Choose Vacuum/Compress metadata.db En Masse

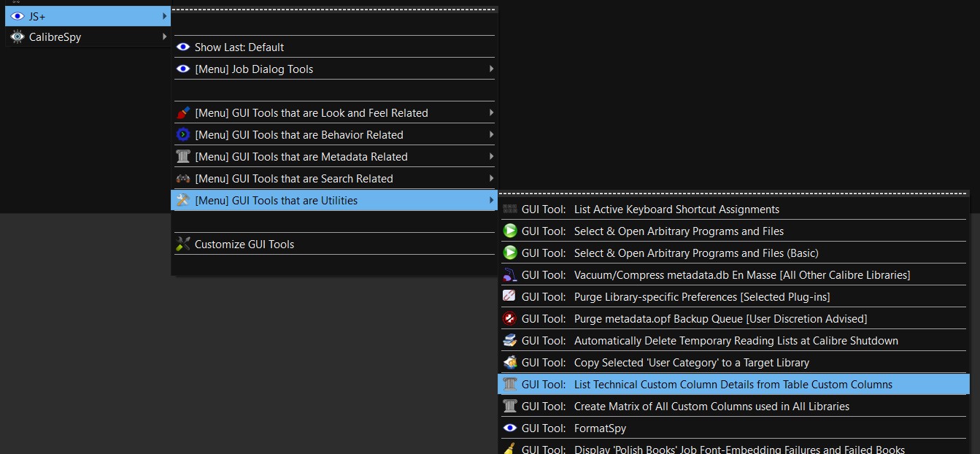coord(741,275)
